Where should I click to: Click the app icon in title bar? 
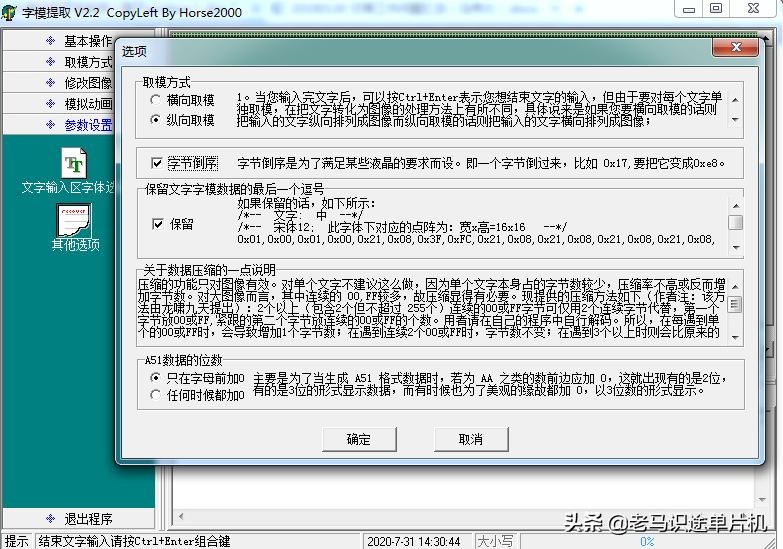pyautogui.click(x=9, y=12)
